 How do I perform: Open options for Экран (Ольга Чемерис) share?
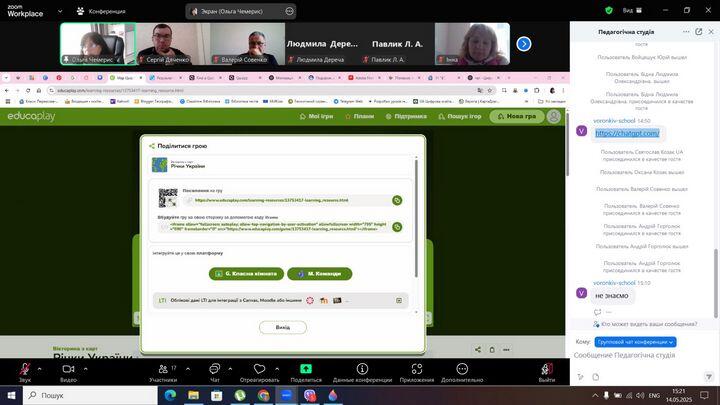click(289, 11)
